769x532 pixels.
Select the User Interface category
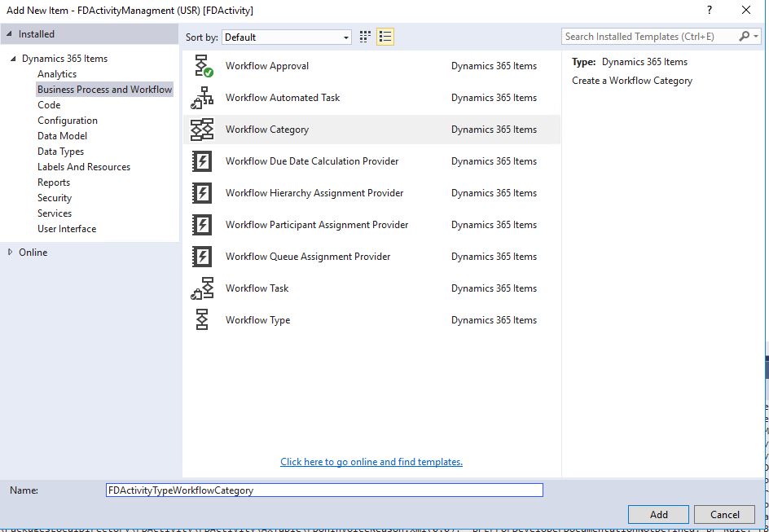click(x=67, y=229)
